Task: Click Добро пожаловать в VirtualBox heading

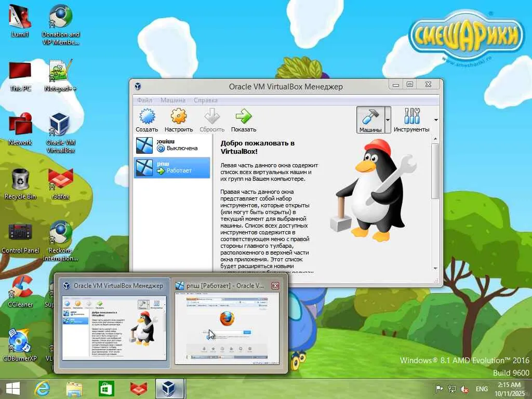Action: click(x=258, y=147)
